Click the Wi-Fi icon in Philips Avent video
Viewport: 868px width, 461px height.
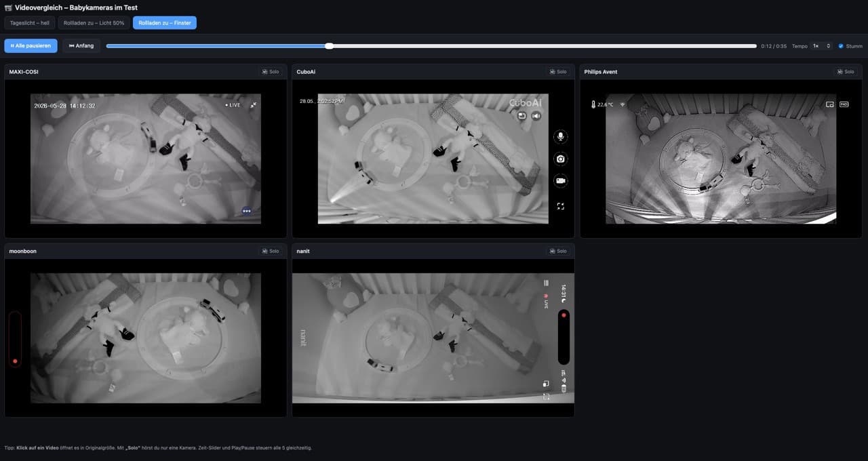(623, 104)
